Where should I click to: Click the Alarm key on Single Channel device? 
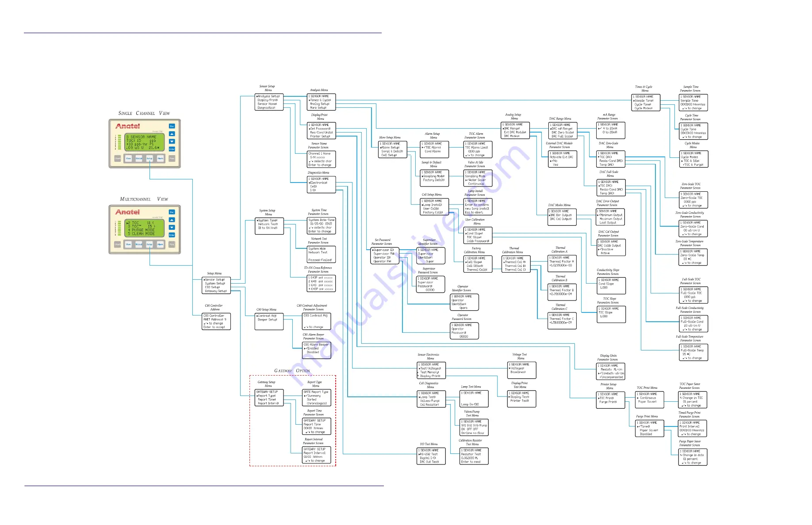pyautogui.click(x=160, y=158)
